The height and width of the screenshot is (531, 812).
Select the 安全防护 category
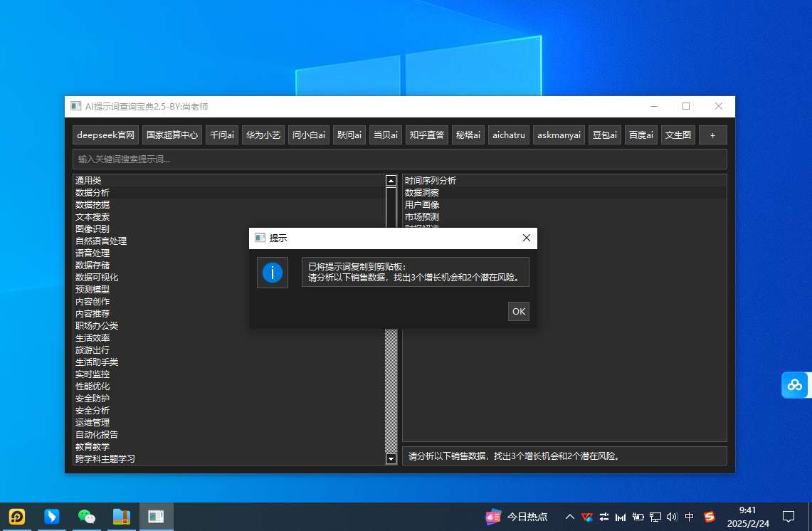pyautogui.click(x=229, y=398)
